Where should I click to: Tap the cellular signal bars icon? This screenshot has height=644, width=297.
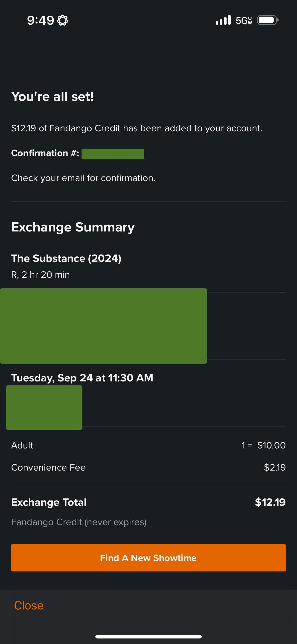[223, 20]
